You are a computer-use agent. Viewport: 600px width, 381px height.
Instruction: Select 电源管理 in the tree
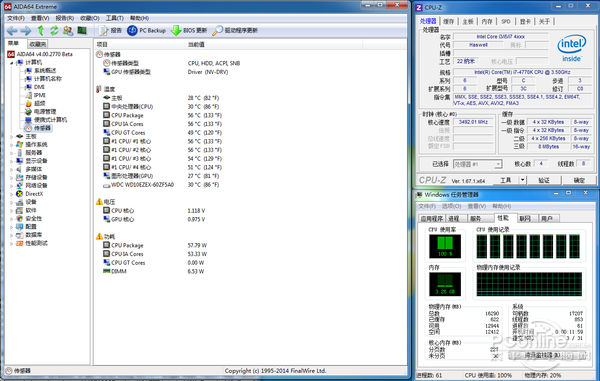point(41,111)
